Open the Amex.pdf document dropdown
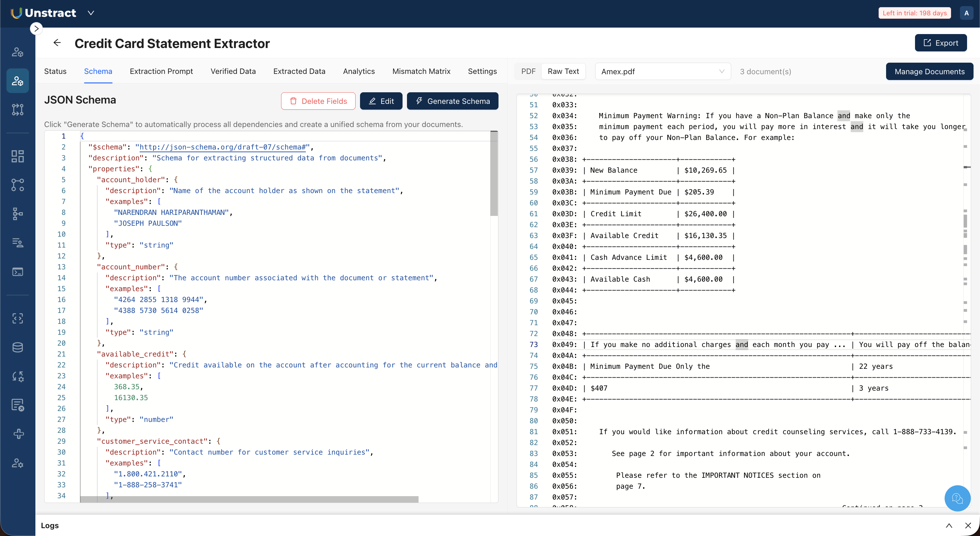The width and height of the screenshot is (980, 536). click(662, 72)
